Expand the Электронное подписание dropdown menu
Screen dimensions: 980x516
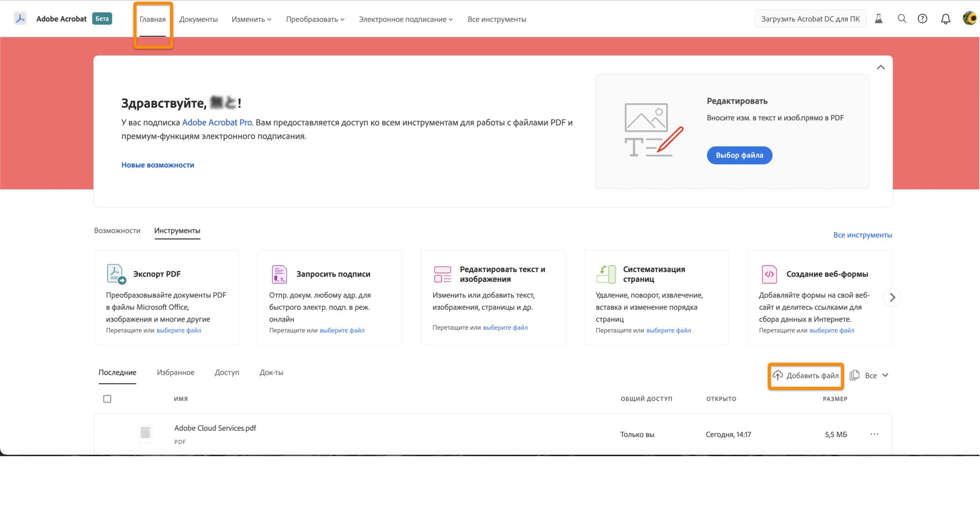(406, 19)
